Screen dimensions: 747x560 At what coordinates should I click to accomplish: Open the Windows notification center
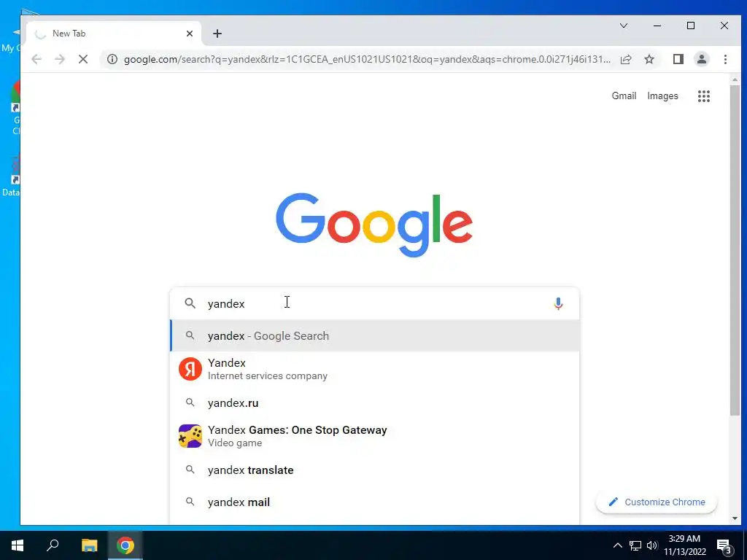coord(724,546)
